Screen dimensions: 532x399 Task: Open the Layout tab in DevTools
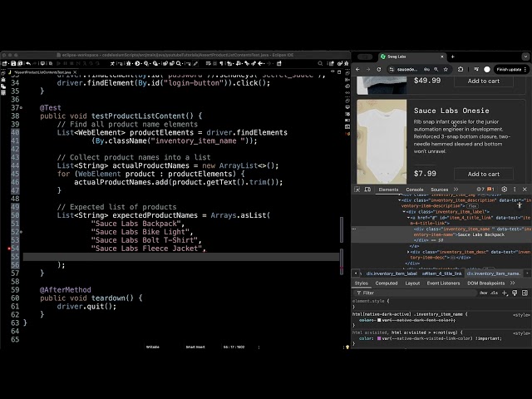coord(412,283)
